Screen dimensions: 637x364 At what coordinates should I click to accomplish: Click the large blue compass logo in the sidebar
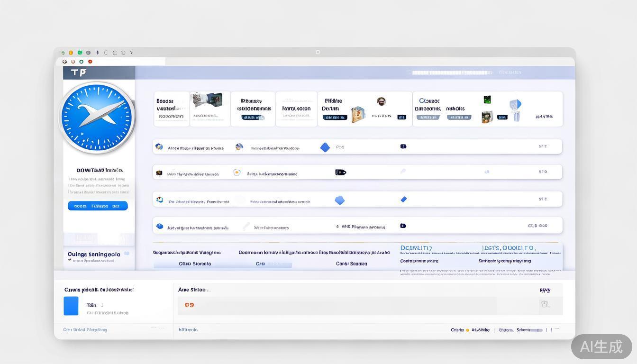(97, 118)
